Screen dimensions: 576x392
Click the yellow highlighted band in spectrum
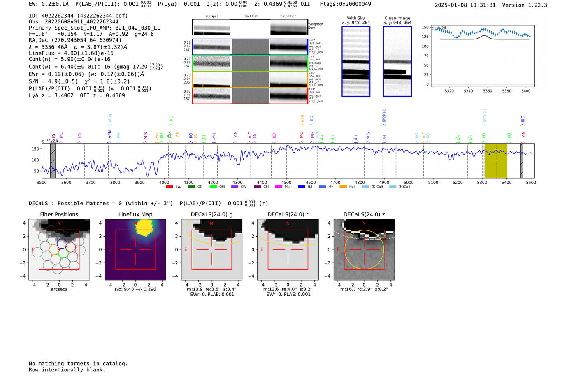click(x=495, y=160)
